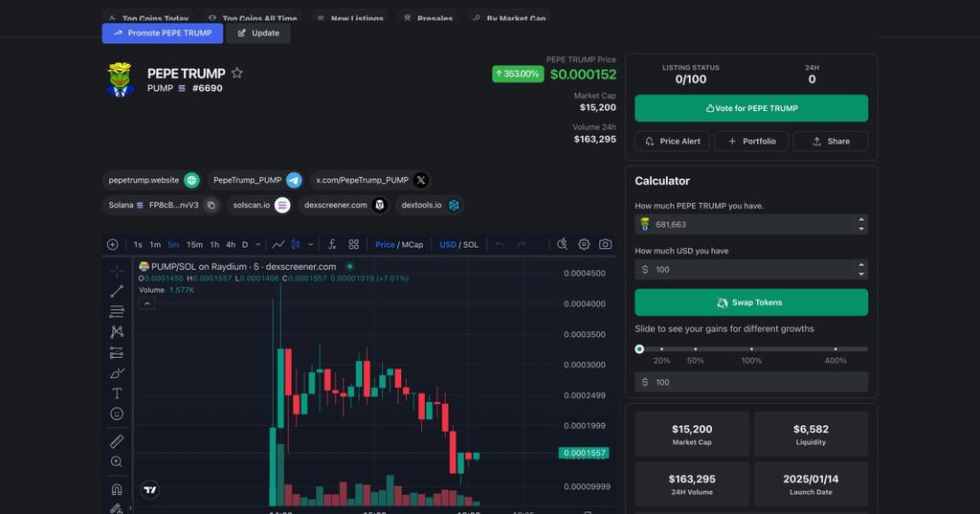
Task: Expand the timeframe dropdown arrow after D
Action: point(257,244)
